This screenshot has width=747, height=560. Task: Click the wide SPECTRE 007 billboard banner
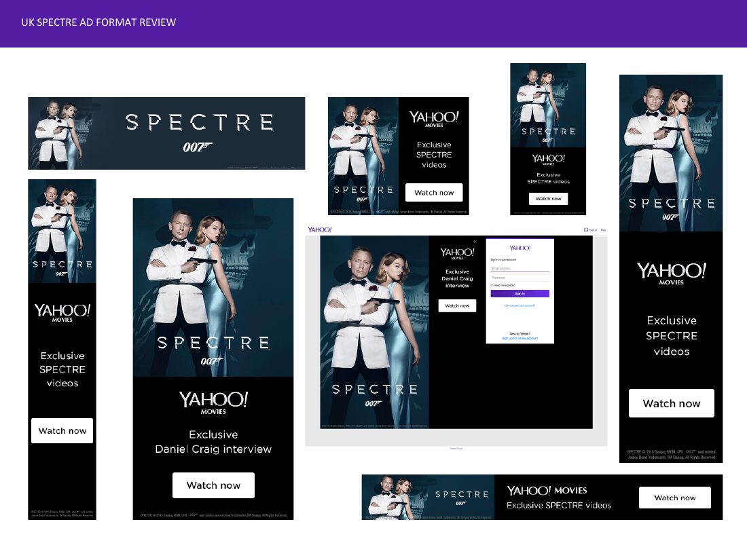pos(166,133)
